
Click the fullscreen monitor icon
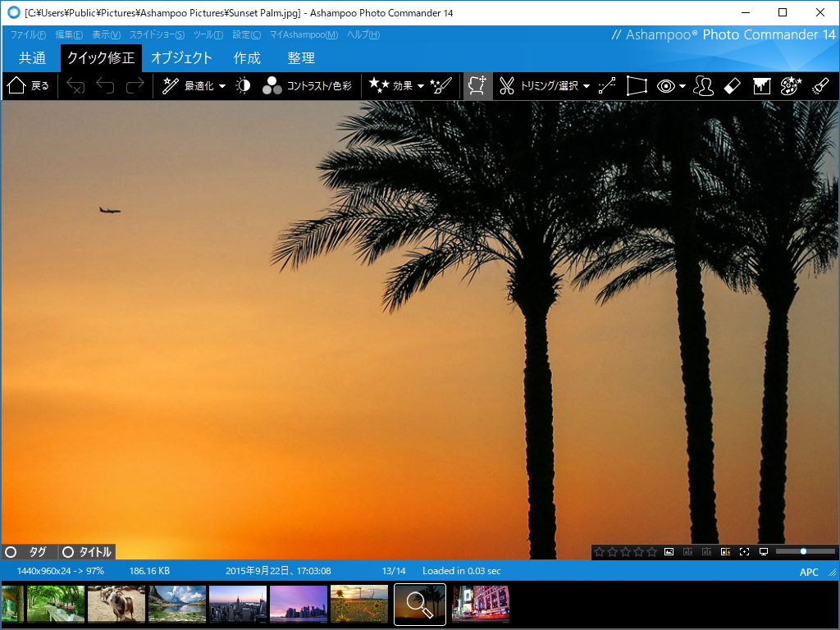(764, 552)
